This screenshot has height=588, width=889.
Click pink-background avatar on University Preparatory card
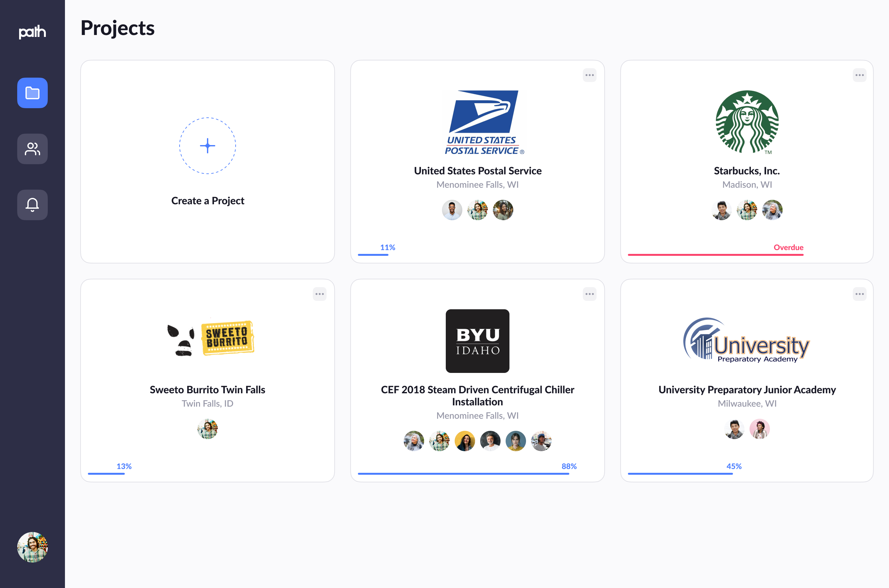(759, 429)
